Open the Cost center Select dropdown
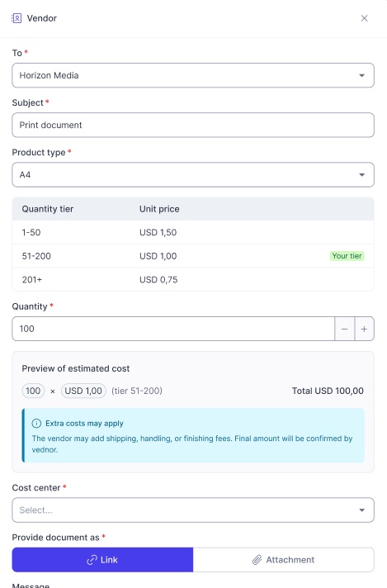Image resolution: width=387 pixels, height=588 pixels. coord(193,510)
